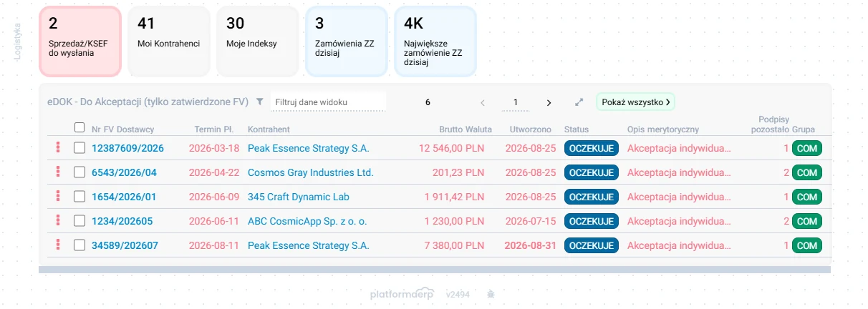Open Peak Essence Strategy S.A. in 12 546,00 PLN row
Viewport: 868px width, 309px height.
coord(309,148)
